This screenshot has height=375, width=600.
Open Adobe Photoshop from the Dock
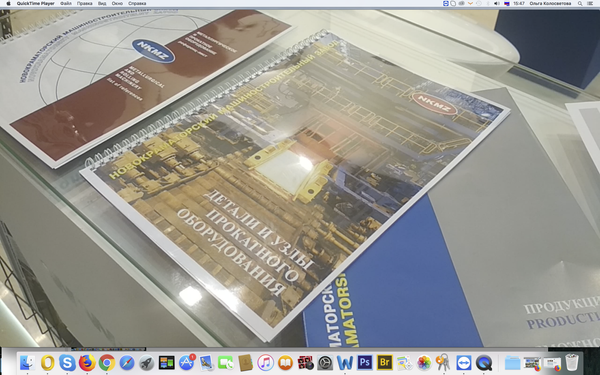pos(365,362)
